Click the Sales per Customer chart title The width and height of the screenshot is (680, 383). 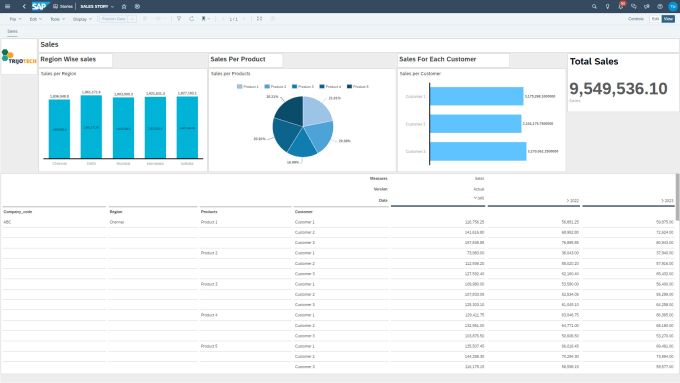pos(420,74)
